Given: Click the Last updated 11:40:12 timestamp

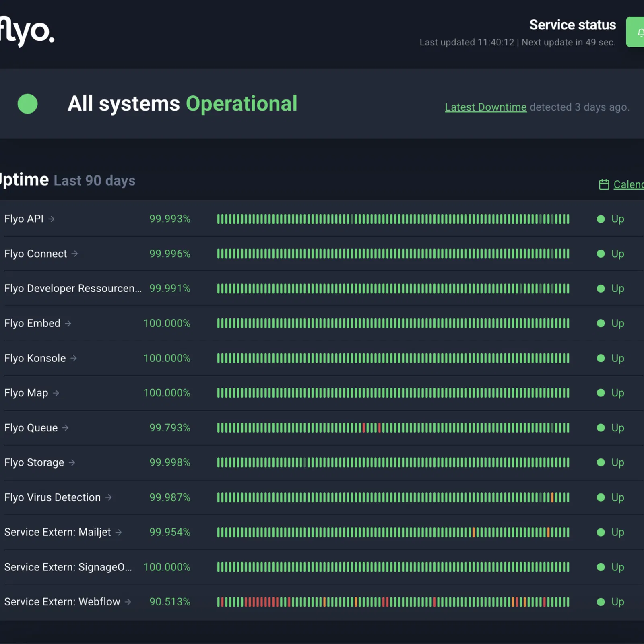Looking at the screenshot, I should pos(467,43).
